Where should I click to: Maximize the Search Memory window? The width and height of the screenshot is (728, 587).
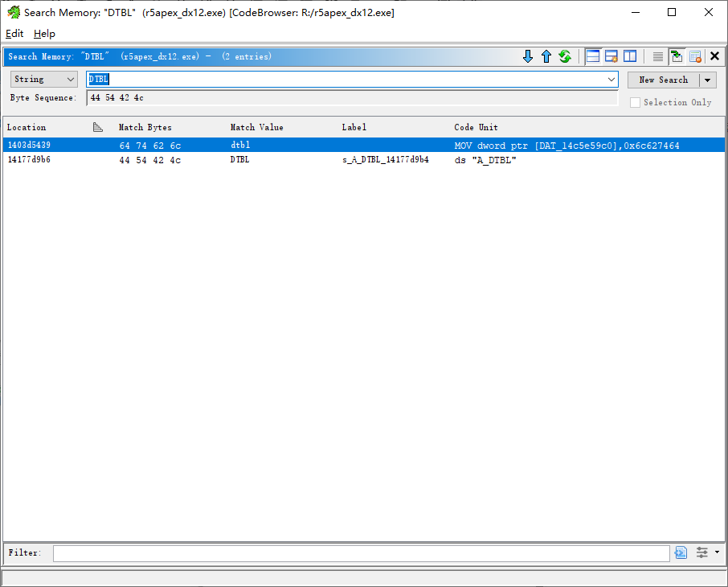click(x=672, y=12)
